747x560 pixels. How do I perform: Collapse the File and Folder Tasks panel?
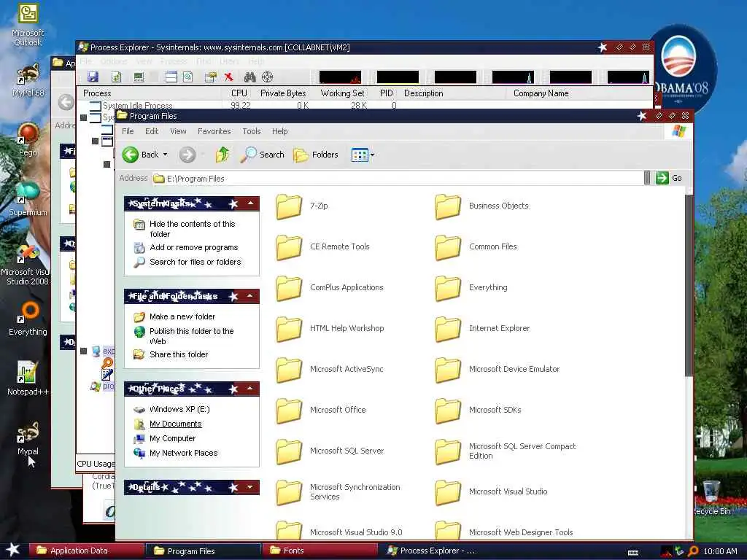click(x=250, y=296)
